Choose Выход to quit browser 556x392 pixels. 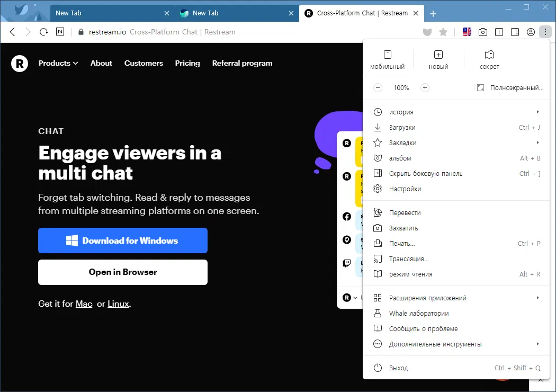point(456,368)
